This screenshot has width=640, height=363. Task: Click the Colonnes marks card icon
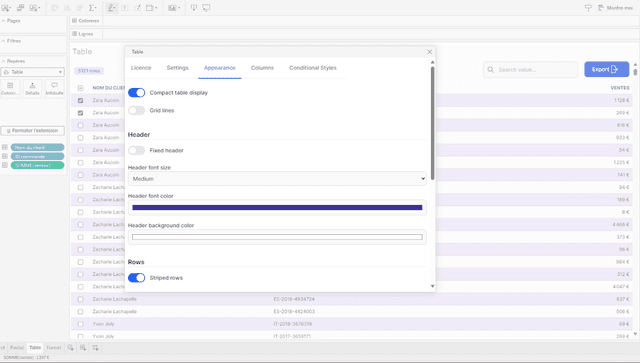pyautogui.click(x=10, y=89)
